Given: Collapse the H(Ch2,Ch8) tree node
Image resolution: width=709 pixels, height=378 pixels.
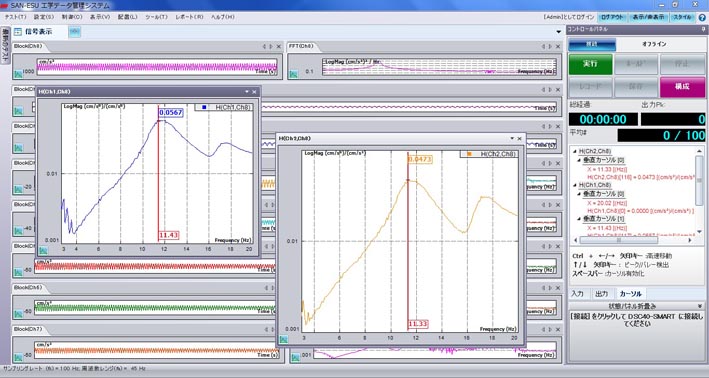Looking at the screenshot, I should point(575,151).
